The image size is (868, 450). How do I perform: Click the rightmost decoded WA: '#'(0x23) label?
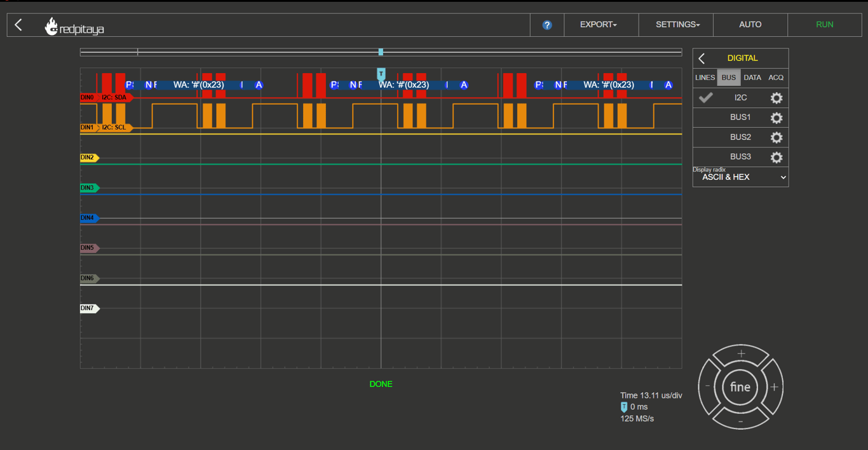[x=609, y=85]
